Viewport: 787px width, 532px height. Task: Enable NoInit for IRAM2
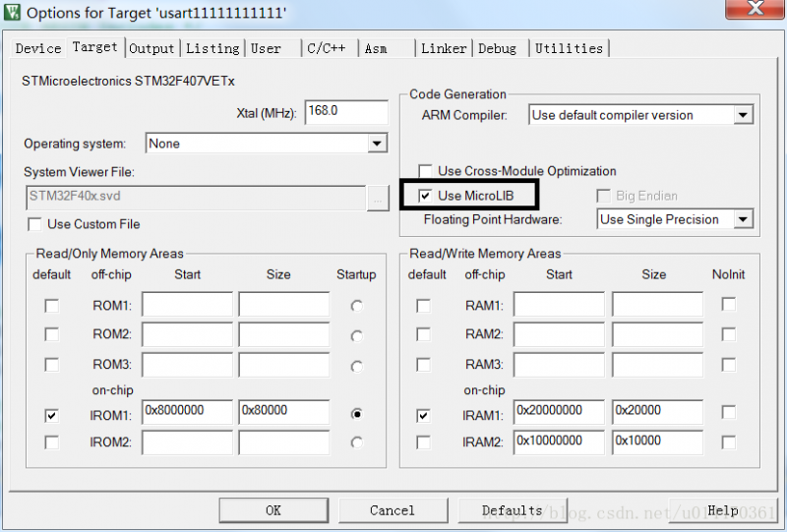coord(729,443)
